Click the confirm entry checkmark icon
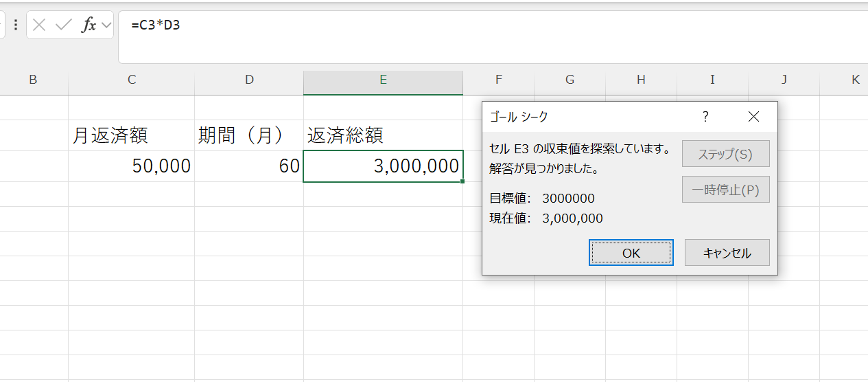Viewport: 868px width, 382px height. click(64, 25)
